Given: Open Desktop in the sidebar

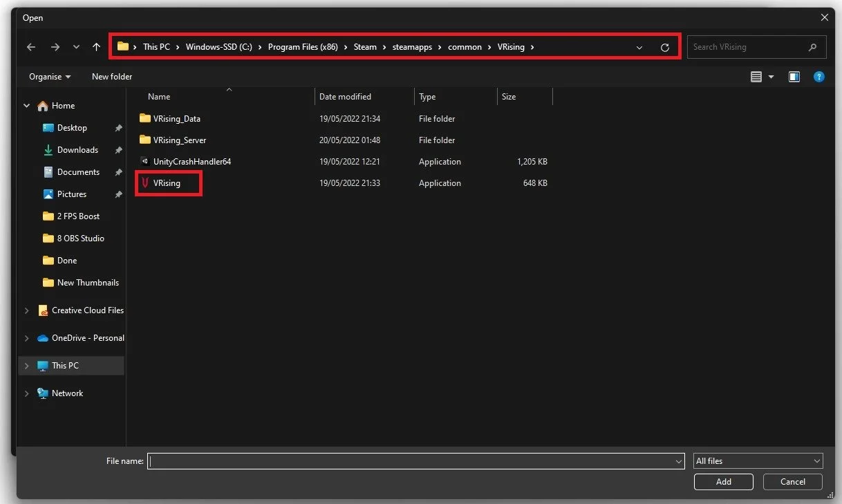Looking at the screenshot, I should coord(72,128).
